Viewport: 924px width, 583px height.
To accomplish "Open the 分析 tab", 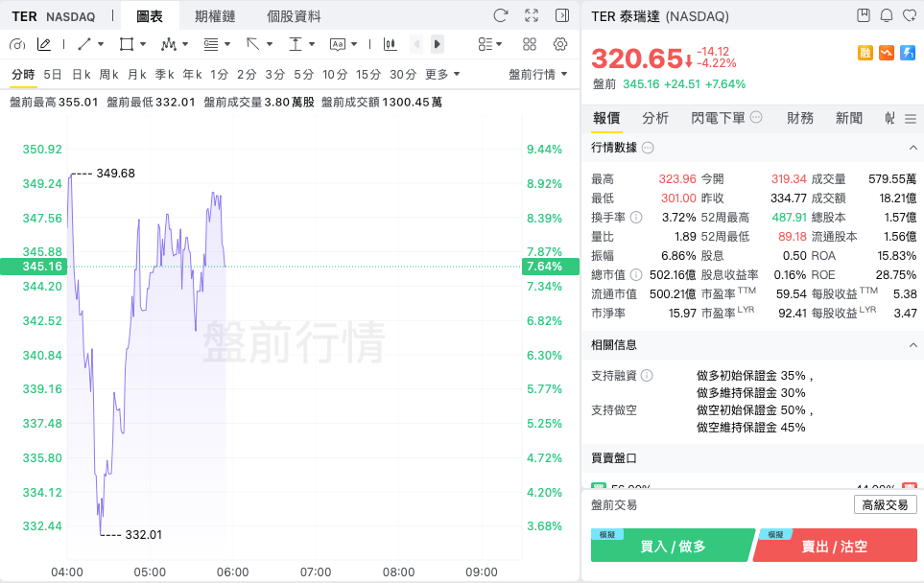I will (x=655, y=118).
